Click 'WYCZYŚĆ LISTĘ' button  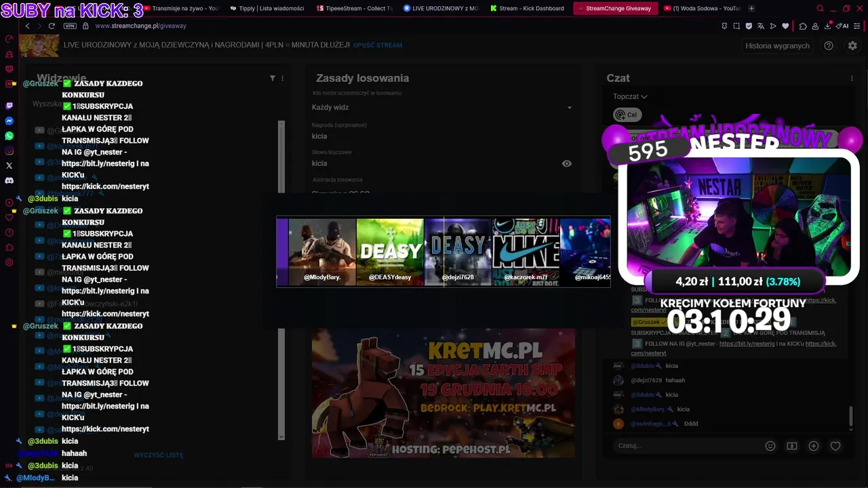[x=159, y=455]
